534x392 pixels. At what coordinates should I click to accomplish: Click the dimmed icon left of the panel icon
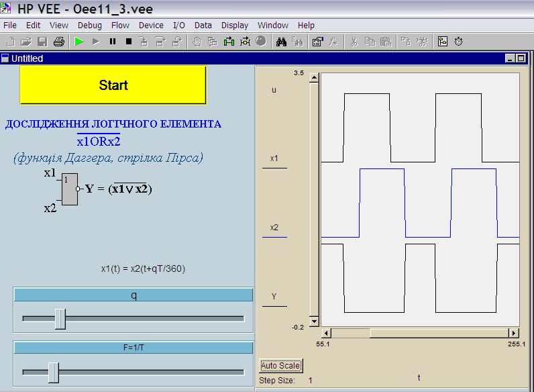pyautogui.click(x=422, y=42)
